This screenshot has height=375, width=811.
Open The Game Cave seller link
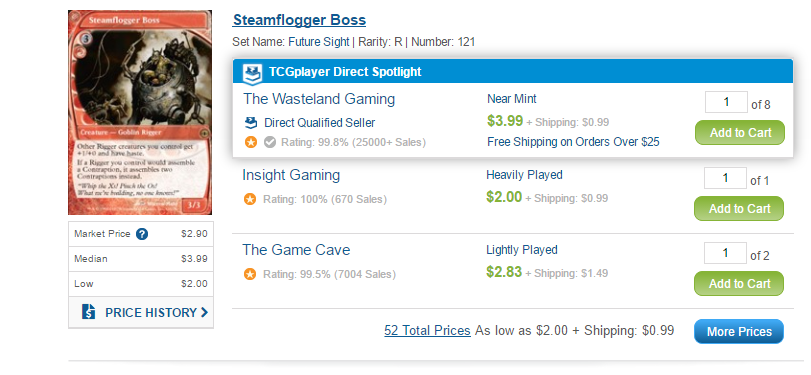click(296, 250)
